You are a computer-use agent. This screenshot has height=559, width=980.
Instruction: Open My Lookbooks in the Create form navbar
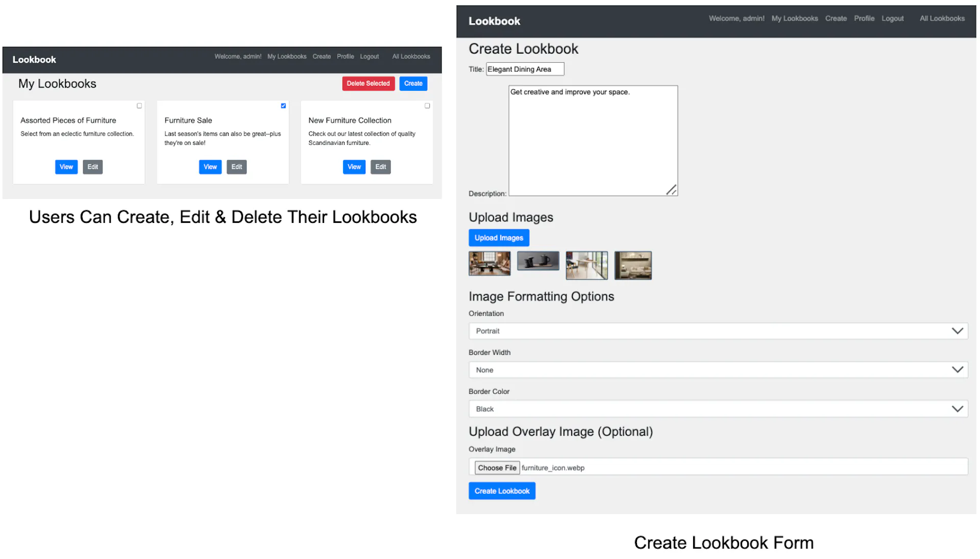pyautogui.click(x=794, y=18)
